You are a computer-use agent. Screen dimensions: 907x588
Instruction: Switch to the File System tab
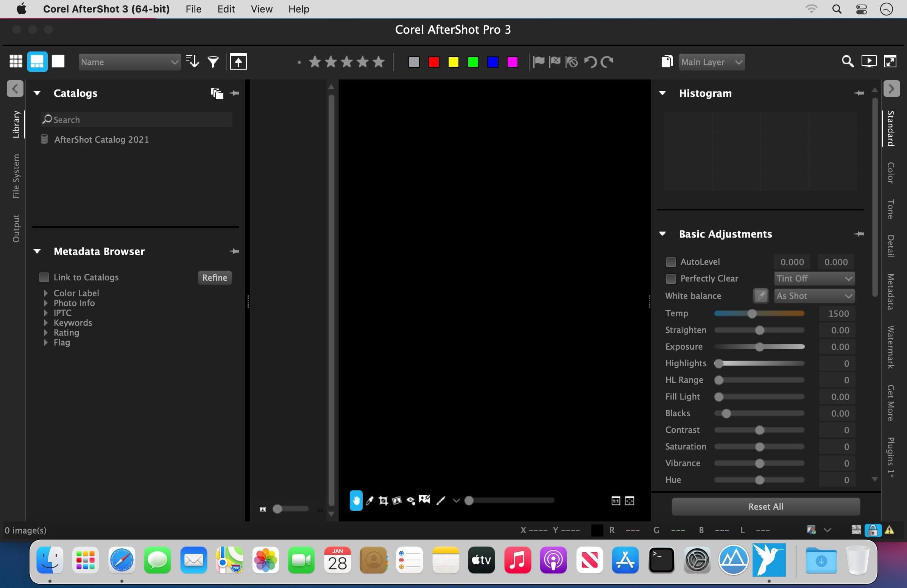[x=16, y=176]
